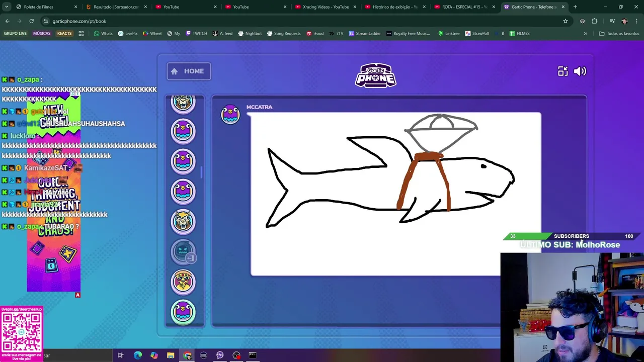Open the Wheel bookmark
Viewport: 644px width, 362px height.
pos(152,34)
